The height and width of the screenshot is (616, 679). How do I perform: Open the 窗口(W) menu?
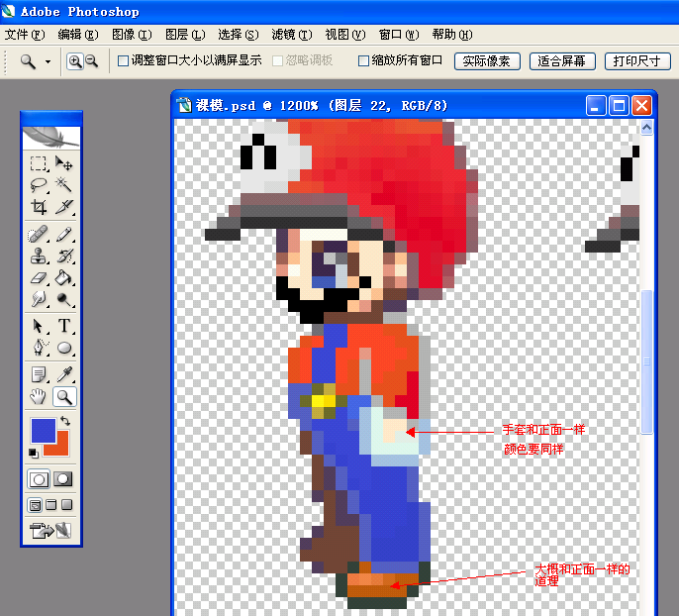tap(399, 35)
